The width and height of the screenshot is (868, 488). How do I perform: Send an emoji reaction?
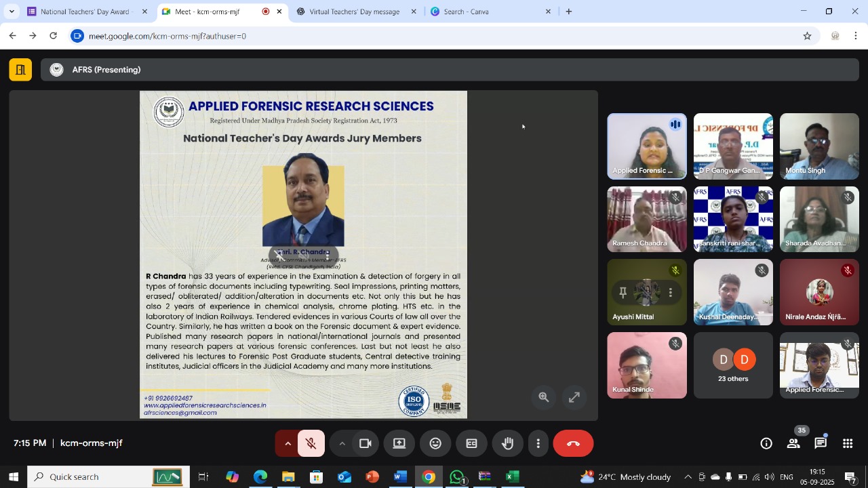(x=435, y=443)
